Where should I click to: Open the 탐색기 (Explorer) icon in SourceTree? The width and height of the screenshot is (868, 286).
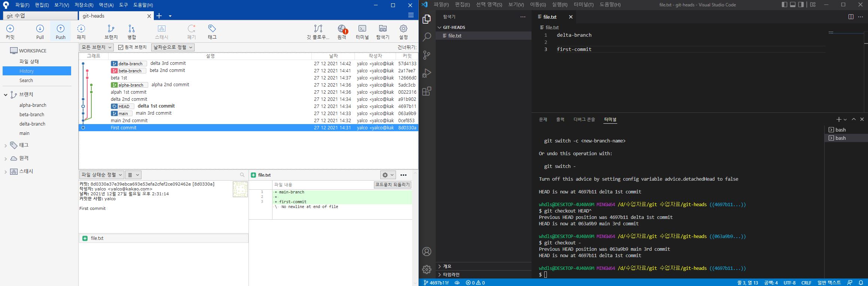pos(383,32)
